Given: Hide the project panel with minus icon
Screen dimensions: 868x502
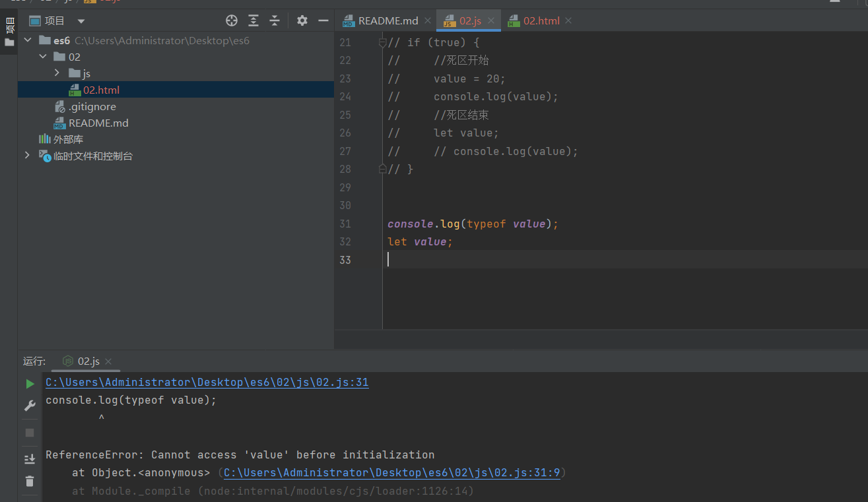Looking at the screenshot, I should point(323,20).
